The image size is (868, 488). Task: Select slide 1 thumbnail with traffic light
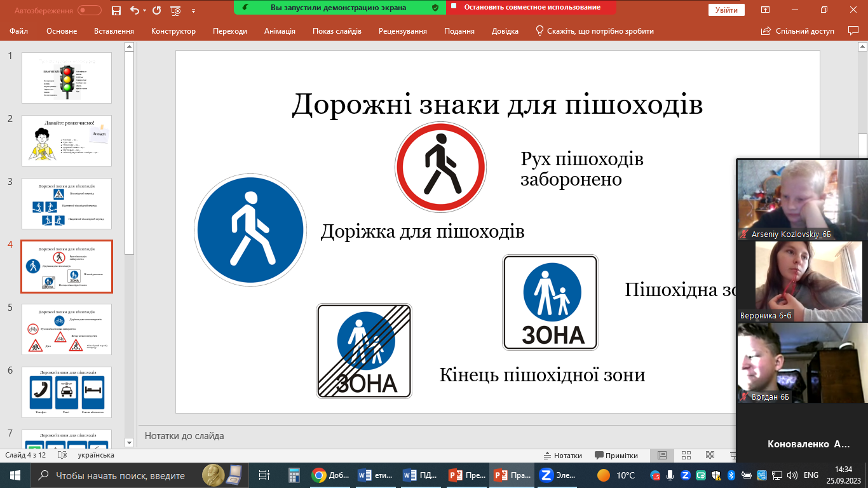point(67,78)
